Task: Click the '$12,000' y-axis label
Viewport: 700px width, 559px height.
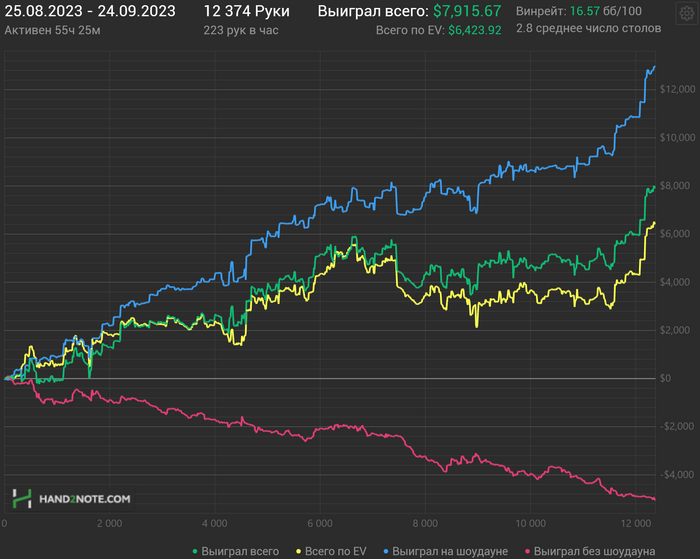Action: click(x=677, y=89)
